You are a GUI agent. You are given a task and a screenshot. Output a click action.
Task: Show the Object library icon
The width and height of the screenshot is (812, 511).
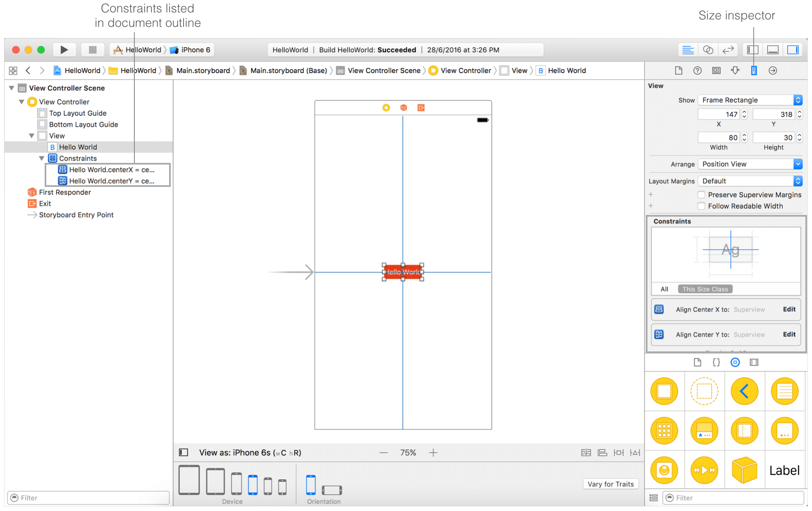pyautogui.click(x=735, y=362)
